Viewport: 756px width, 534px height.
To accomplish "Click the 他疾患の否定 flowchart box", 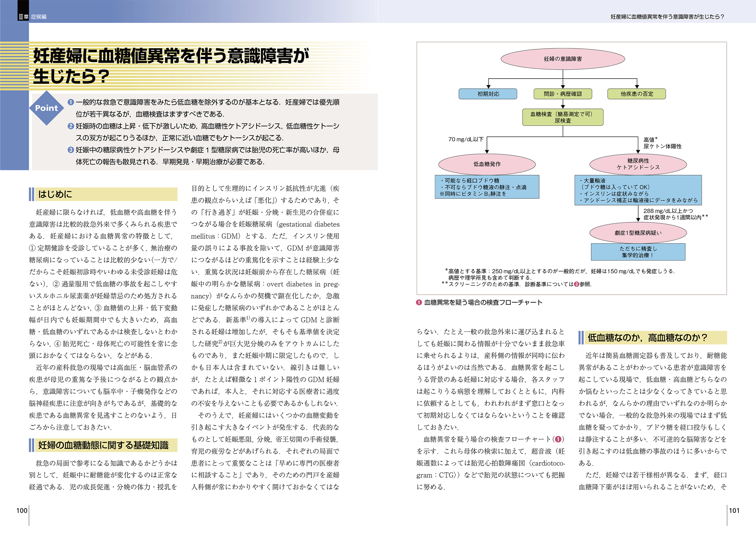I will [637, 94].
